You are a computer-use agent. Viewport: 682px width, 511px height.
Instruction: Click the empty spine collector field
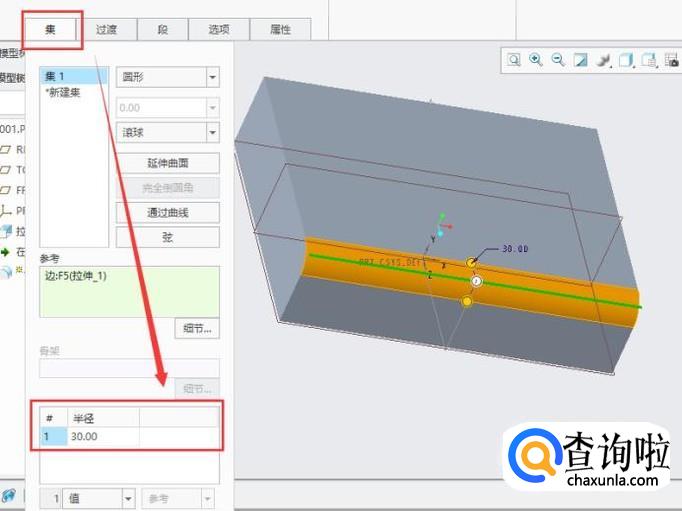129,368
